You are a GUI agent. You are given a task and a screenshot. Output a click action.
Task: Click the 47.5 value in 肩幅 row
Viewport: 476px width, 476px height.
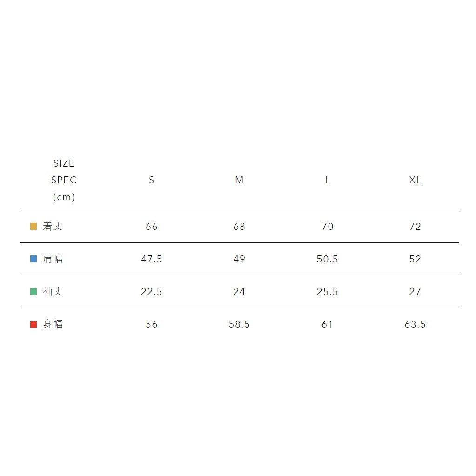coord(152,259)
